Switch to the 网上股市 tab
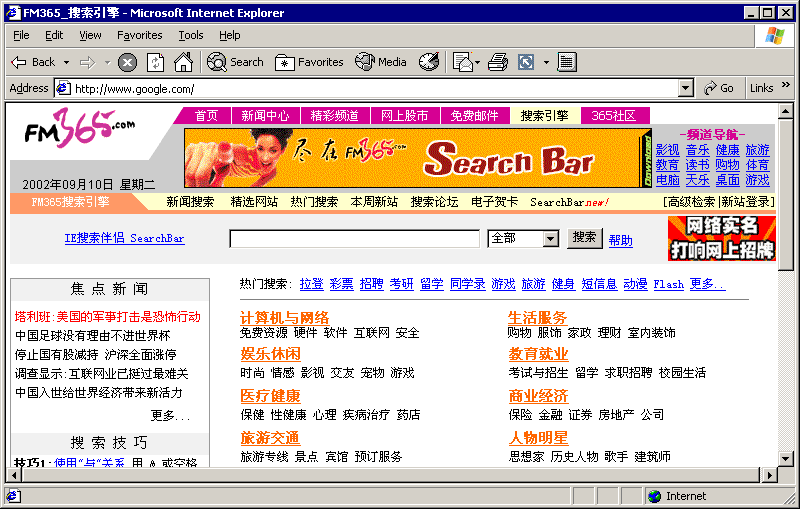 [405, 116]
